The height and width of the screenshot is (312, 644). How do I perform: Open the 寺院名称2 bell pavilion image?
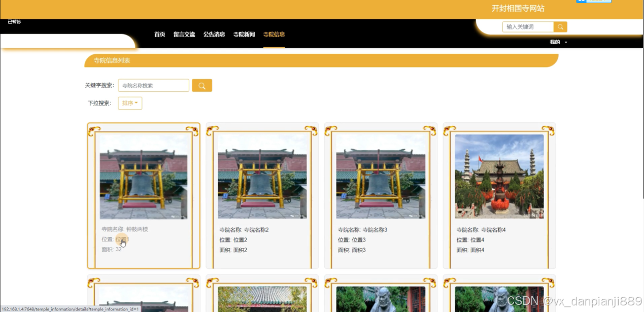point(262,177)
